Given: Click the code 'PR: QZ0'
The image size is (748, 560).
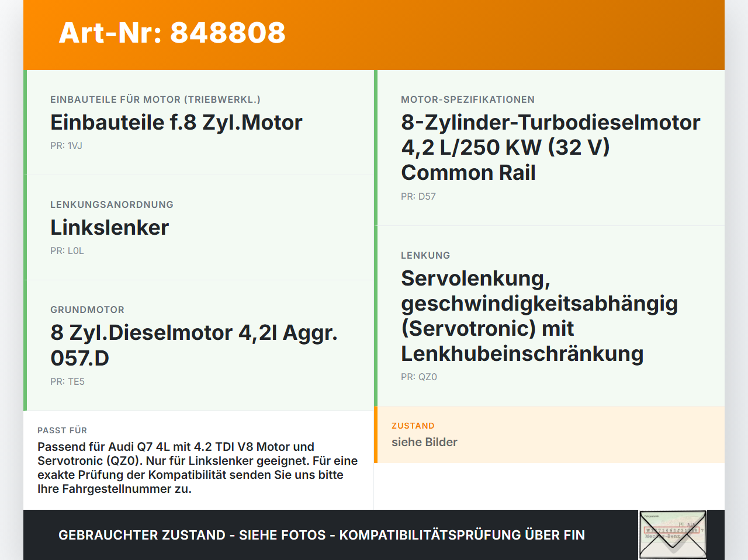Looking at the screenshot, I should (x=419, y=377).
